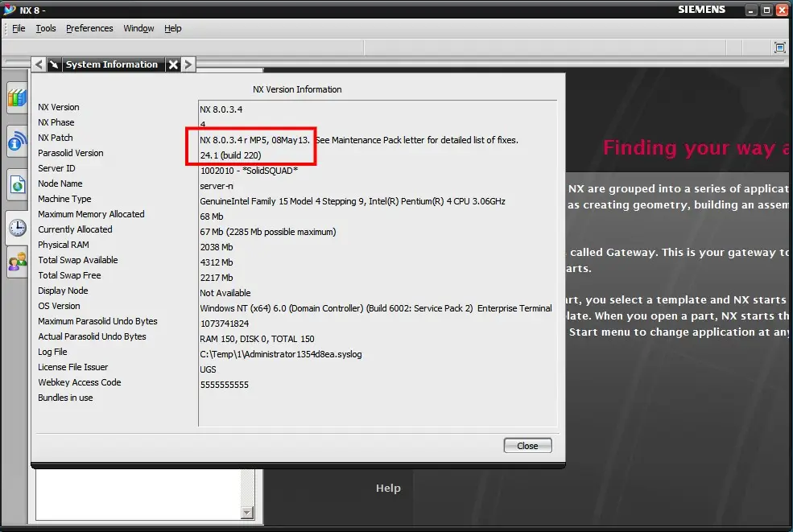Viewport: 793px width, 532px height.
Task: Open the Window menu
Action: 138,28
